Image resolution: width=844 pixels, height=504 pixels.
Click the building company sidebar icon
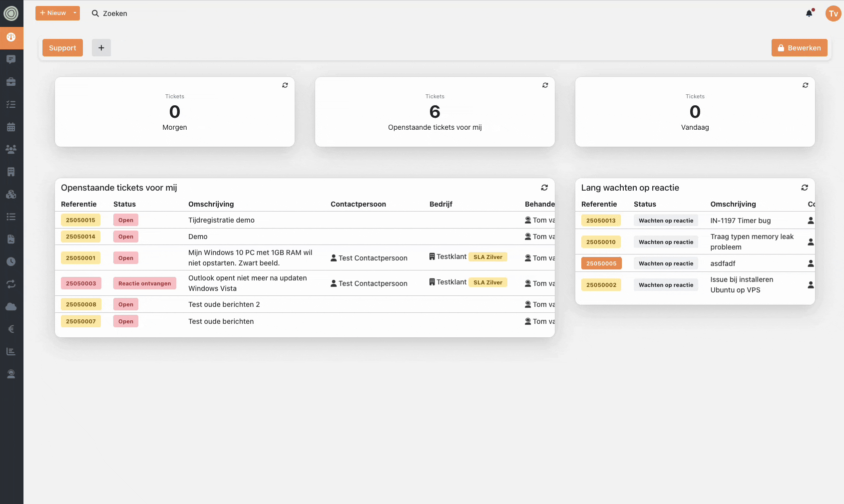pos(11,172)
